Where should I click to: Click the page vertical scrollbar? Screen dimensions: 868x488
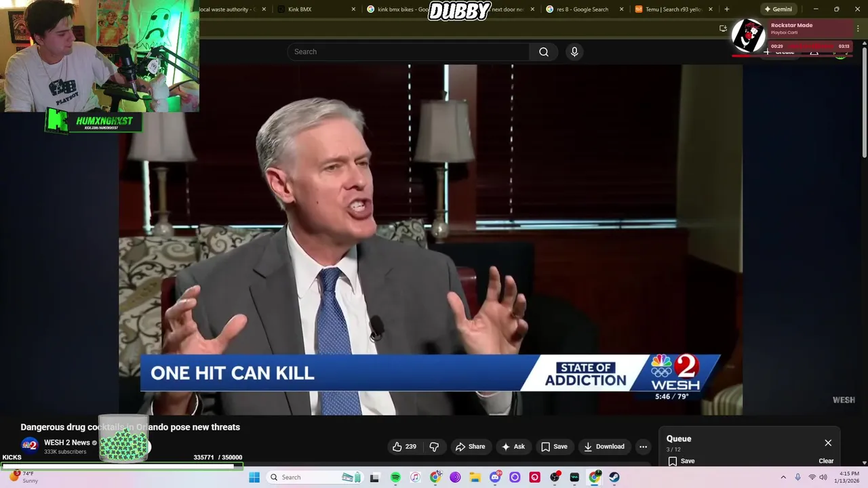[x=864, y=102]
